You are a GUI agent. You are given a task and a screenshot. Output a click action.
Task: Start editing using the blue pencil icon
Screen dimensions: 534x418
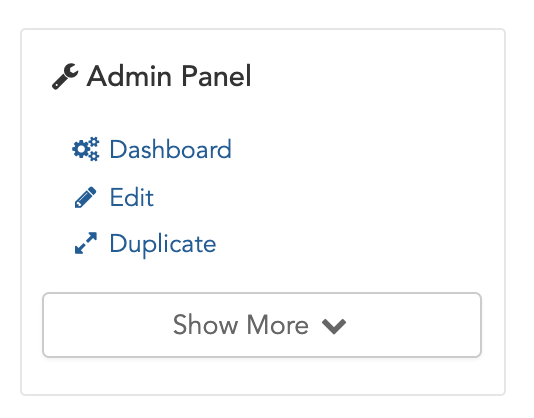85,197
